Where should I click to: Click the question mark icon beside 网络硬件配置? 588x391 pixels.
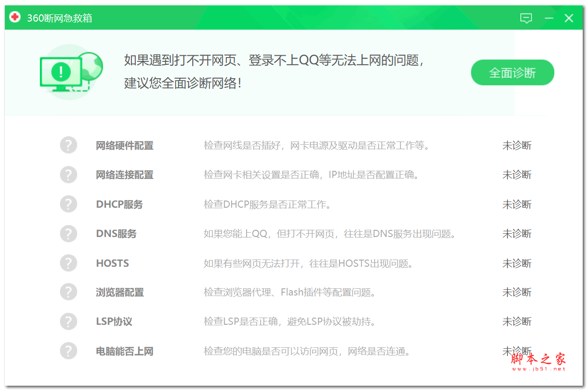(69, 145)
